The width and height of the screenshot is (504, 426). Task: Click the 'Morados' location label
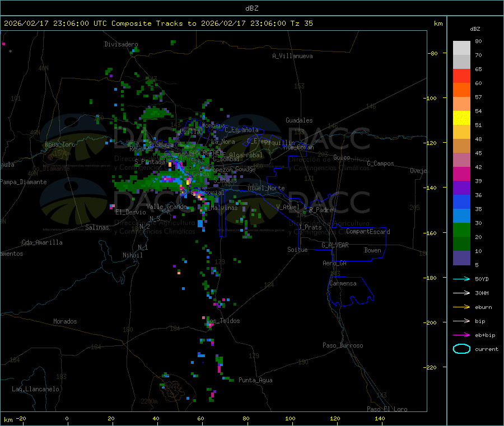[65, 321]
